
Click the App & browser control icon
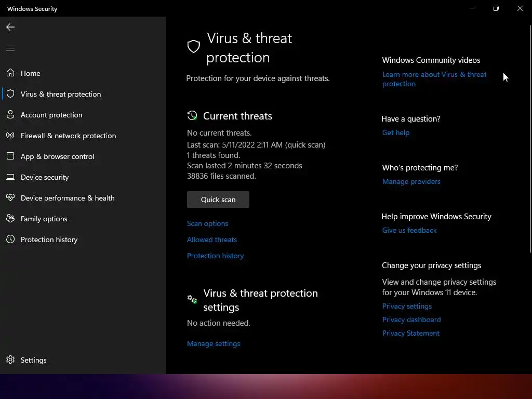[10, 156]
